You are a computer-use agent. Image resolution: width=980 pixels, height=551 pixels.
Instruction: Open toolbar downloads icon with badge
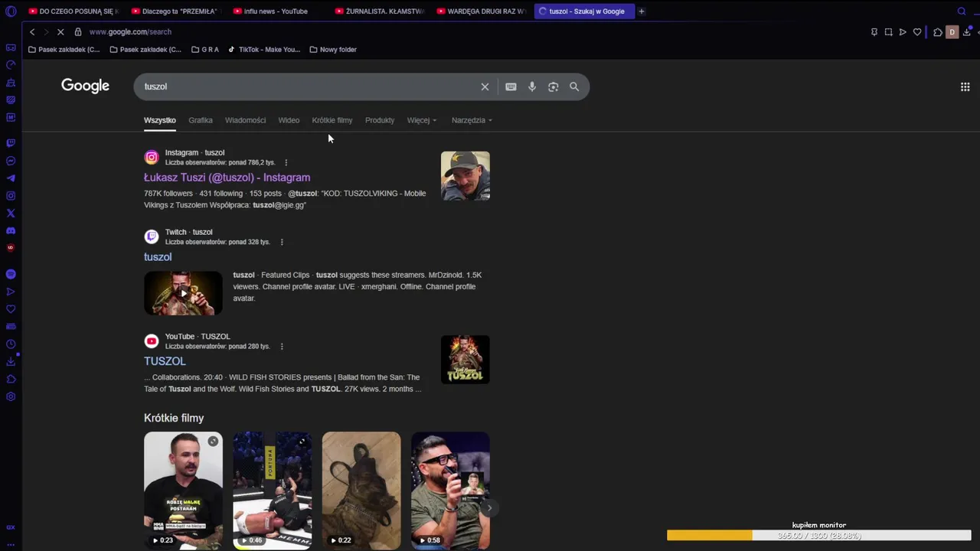967,32
